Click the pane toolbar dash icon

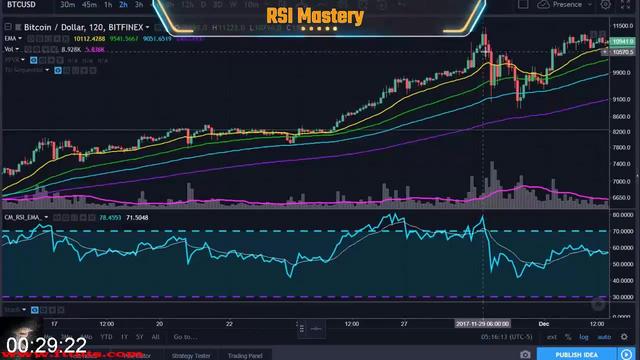pos(316,329)
